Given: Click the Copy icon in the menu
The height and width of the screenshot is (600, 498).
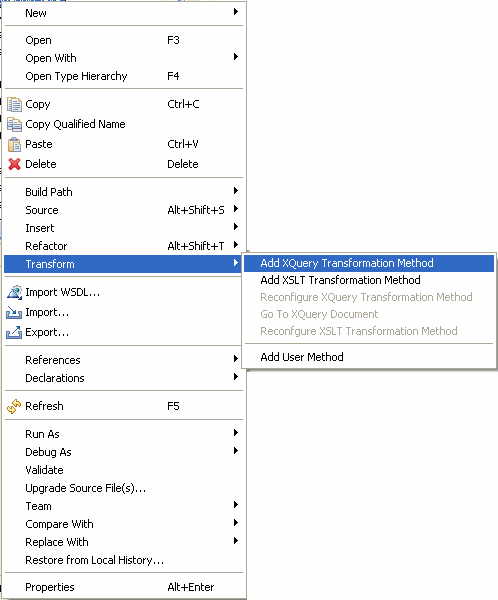Looking at the screenshot, I should 14,104.
